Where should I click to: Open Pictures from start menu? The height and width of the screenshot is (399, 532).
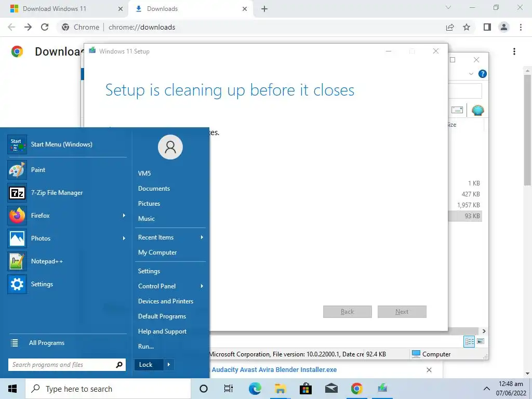coord(149,204)
